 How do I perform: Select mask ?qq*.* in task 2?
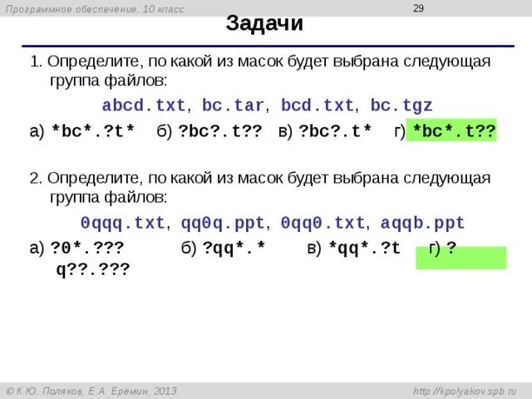[234, 249]
